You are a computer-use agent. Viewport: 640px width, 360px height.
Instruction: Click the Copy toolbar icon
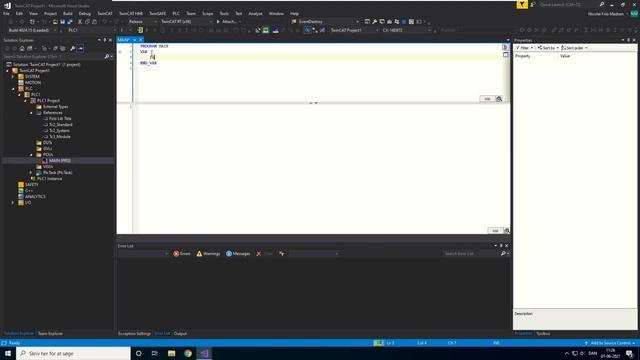[87, 22]
